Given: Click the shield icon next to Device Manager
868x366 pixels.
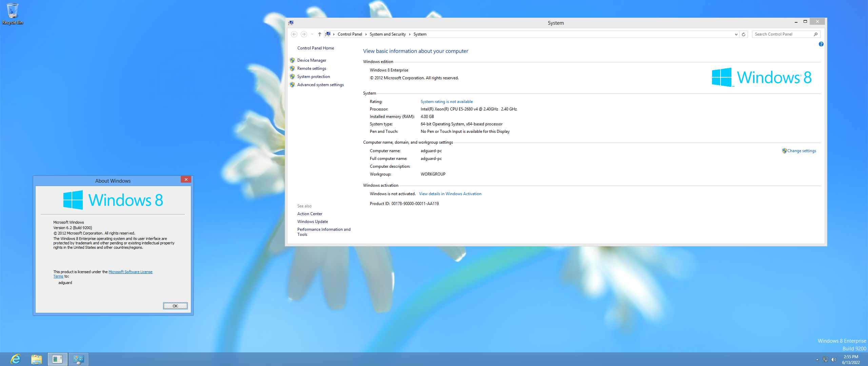Looking at the screenshot, I should [x=292, y=60].
